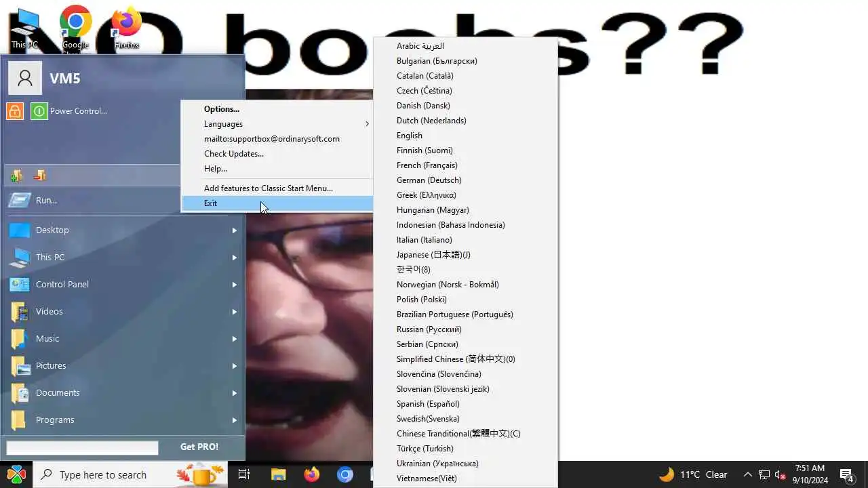Click Power Control... label
Viewport: 868px width, 488px height.
(x=79, y=111)
